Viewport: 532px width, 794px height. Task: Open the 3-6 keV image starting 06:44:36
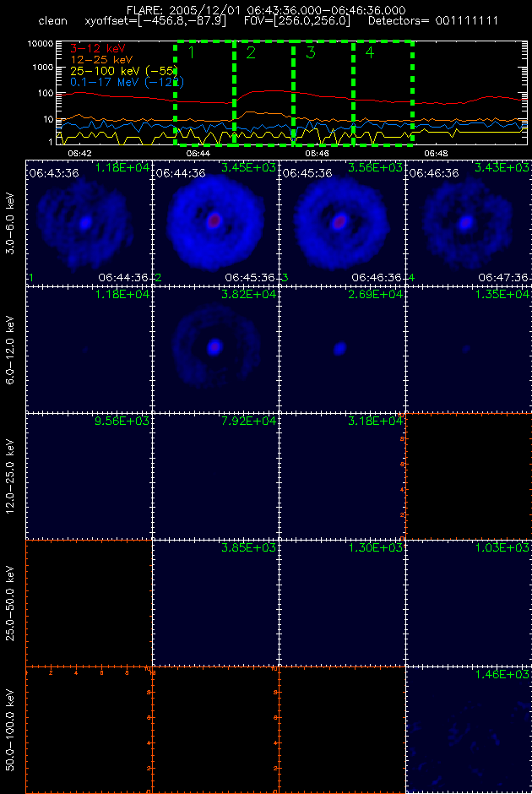pos(215,221)
